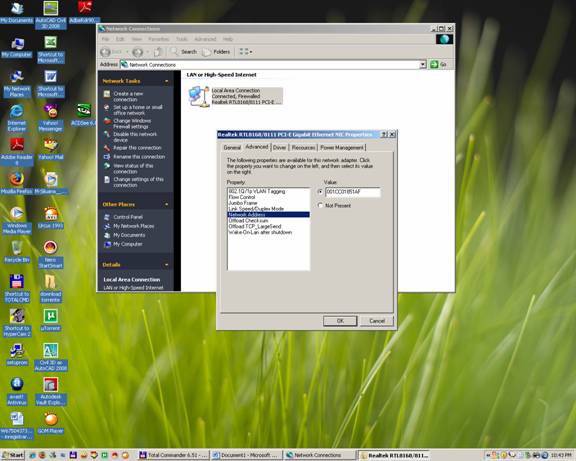The image size is (576, 461).
Task: Click Create a new connection link
Action: pyautogui.click(x=128, y=97)
